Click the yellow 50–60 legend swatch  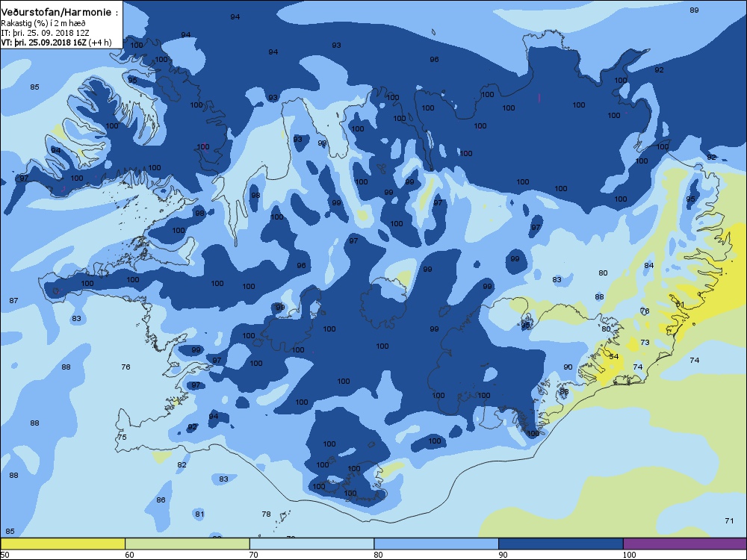click(x=63, y=544)
